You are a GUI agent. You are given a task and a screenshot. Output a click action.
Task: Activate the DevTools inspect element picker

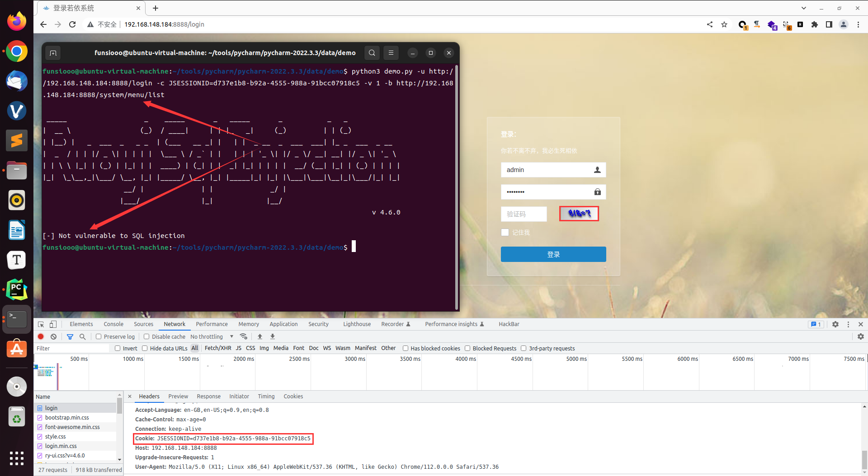tap(41, 324)
